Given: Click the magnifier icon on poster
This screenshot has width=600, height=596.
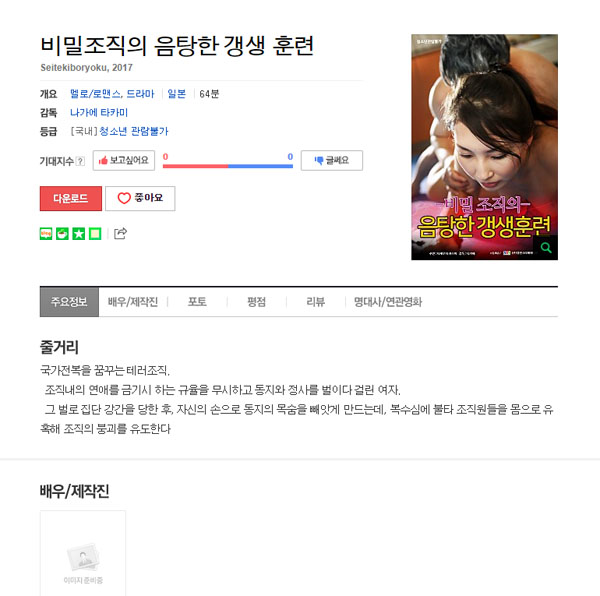Looking at the screenshot, I should tap(546, 248).
